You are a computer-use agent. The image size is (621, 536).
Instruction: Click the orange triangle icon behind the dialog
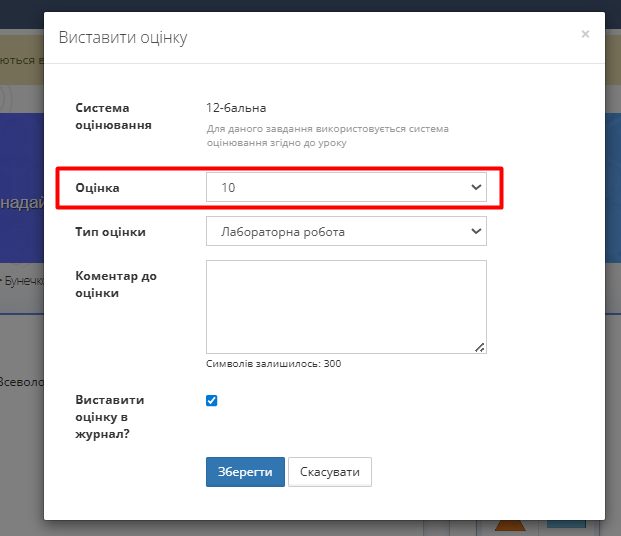pyautogui.click(x=511, y=527)
